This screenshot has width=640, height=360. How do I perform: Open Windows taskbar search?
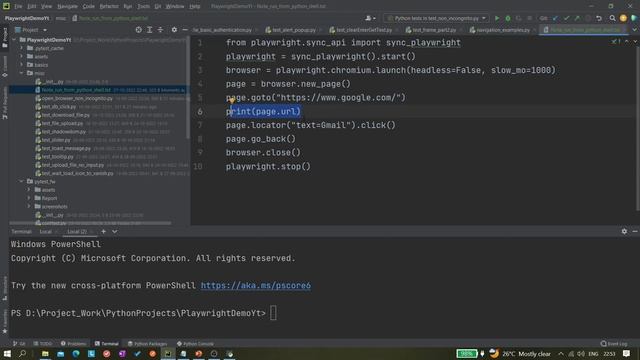point(22,353)
